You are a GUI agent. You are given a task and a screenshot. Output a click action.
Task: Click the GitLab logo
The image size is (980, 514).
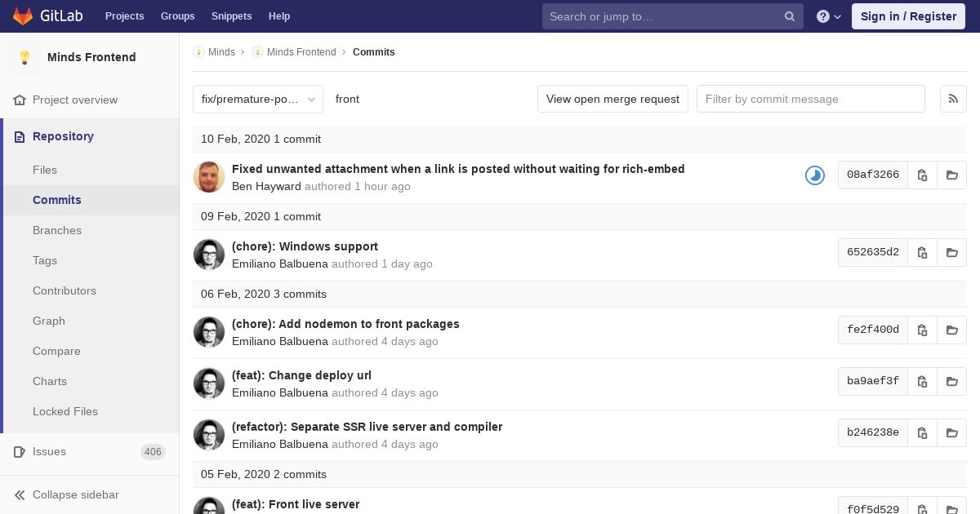tap(47, 16)
